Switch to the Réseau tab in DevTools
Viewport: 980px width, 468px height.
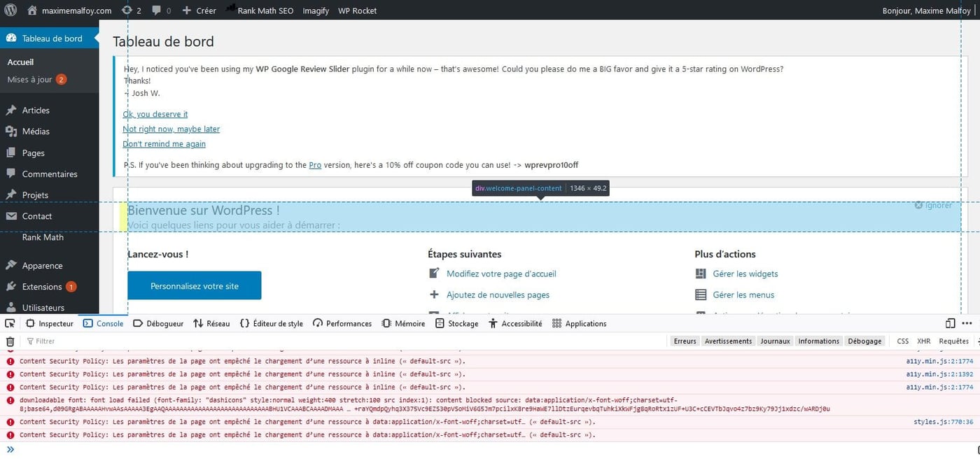(213, 323)
